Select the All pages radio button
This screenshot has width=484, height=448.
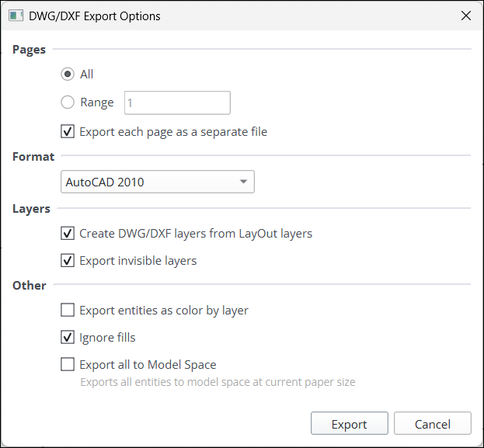click(68, 75)
